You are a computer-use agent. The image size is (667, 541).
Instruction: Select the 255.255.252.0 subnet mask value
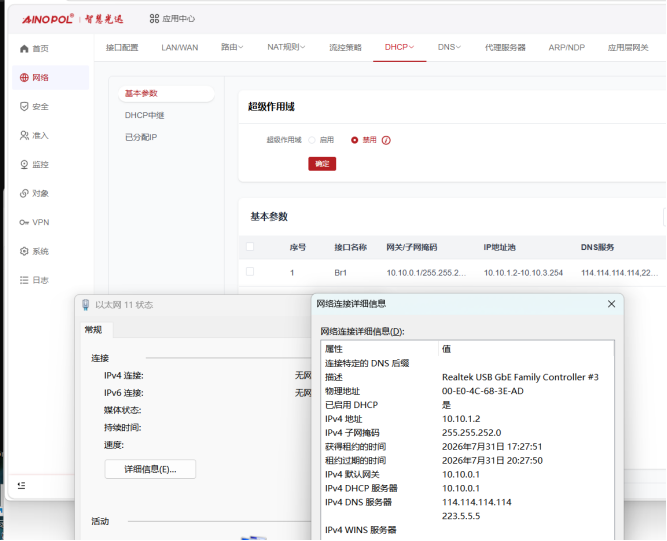click(x=471, y=433)
